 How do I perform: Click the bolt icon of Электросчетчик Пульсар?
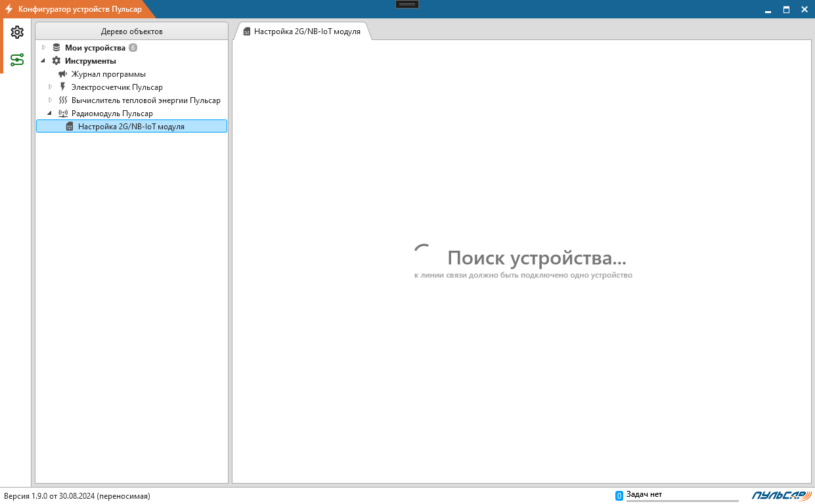pos(63,87)
